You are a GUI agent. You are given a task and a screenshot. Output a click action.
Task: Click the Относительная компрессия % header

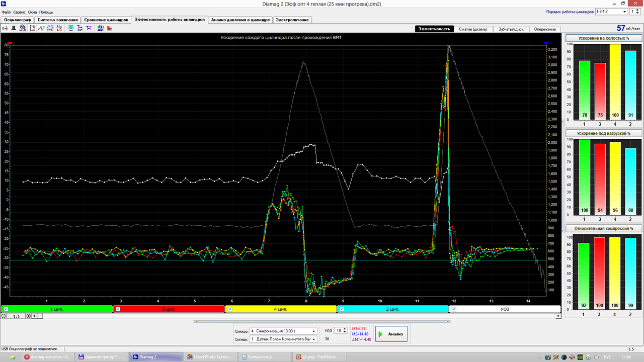tap(603, 228)
